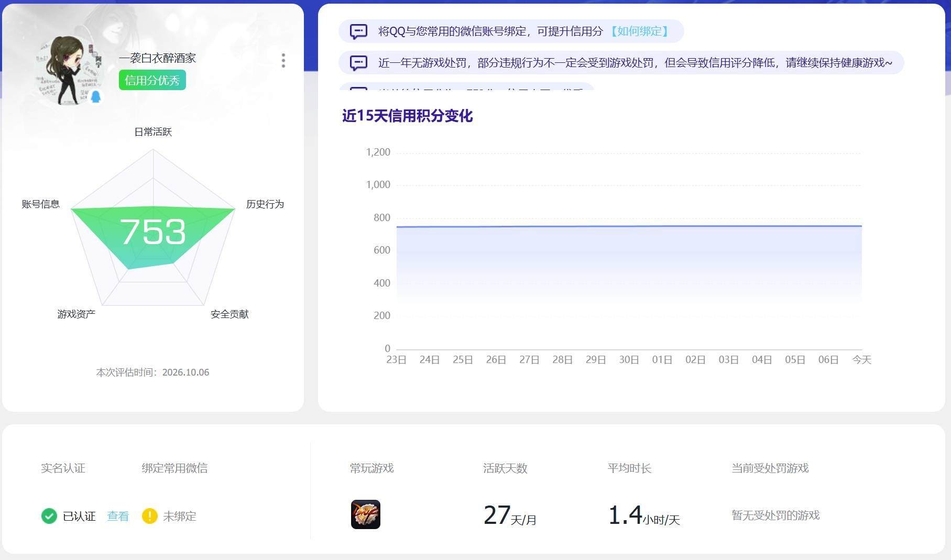
Task: Click the 27天/月 active days value
Action: (x=510, y=515)
